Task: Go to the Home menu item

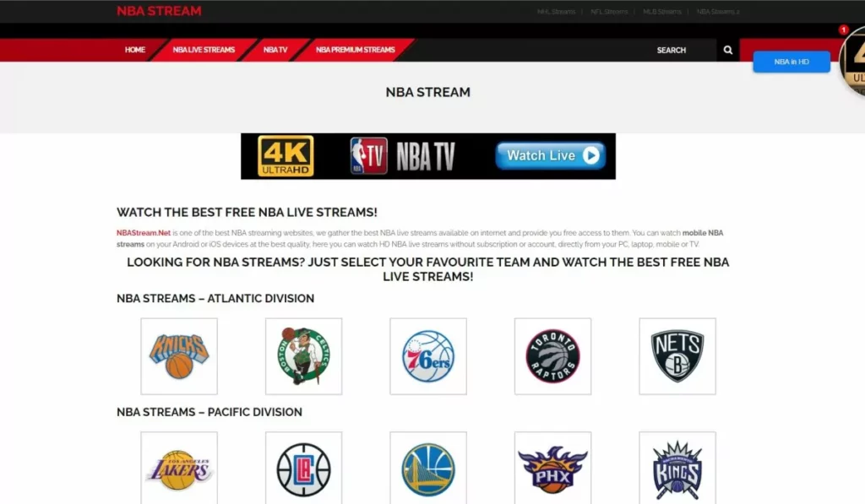Action: tap(134, 50)
